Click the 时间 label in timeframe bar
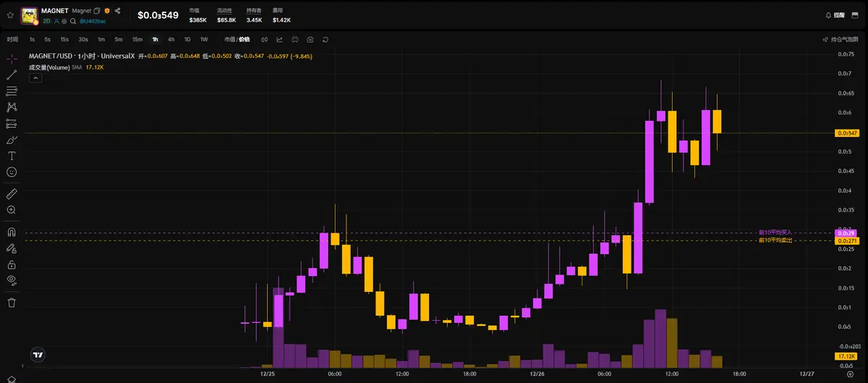 pyautogui.click(x=13, y=39)
